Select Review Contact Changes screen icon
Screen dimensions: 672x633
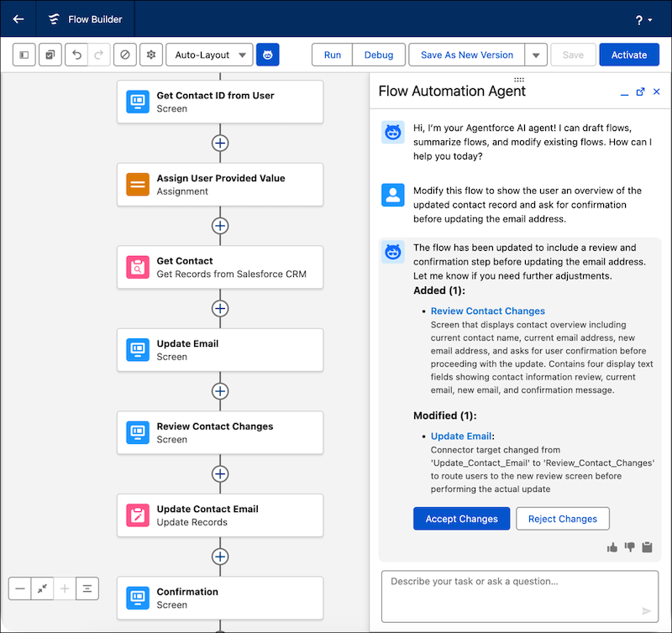point(138,432)
